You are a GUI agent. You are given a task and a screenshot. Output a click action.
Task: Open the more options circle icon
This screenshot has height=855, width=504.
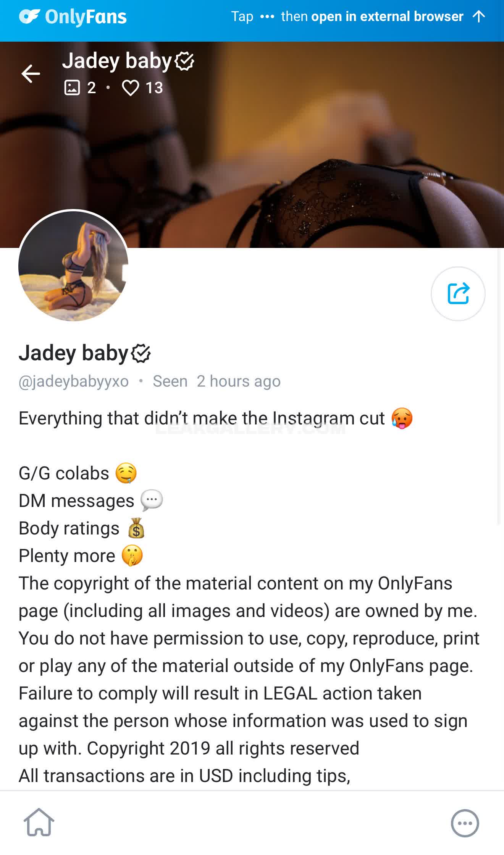pos(465,823)
